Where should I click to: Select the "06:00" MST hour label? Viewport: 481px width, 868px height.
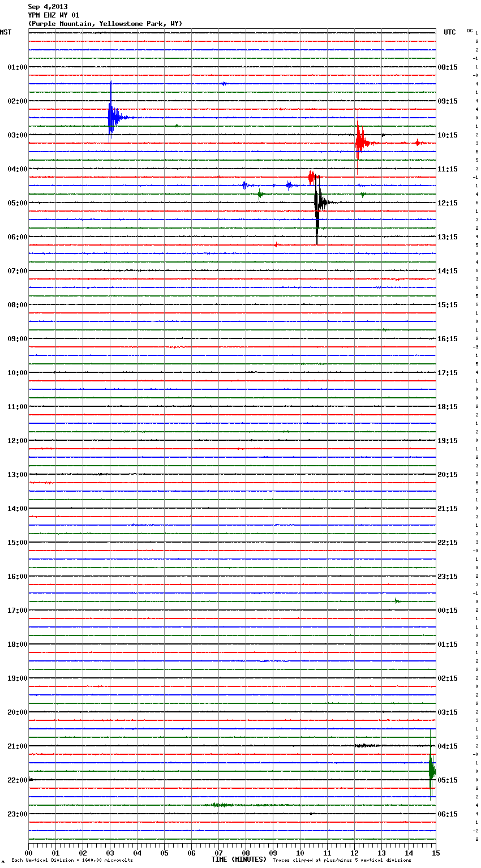[18, 237]
